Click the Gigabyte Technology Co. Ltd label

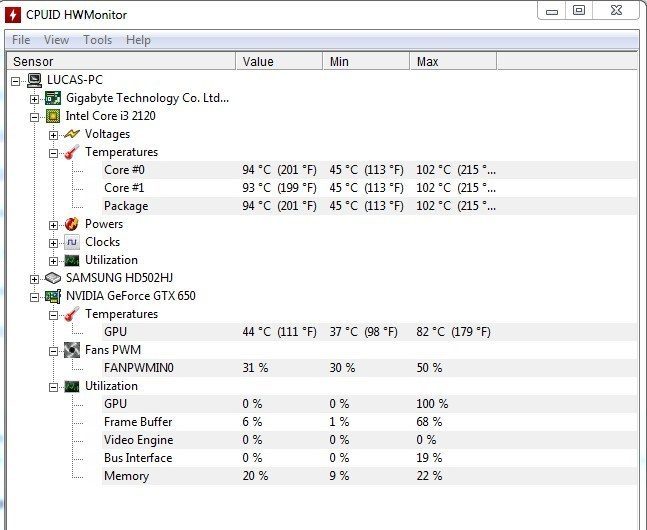tap(147, 98)
